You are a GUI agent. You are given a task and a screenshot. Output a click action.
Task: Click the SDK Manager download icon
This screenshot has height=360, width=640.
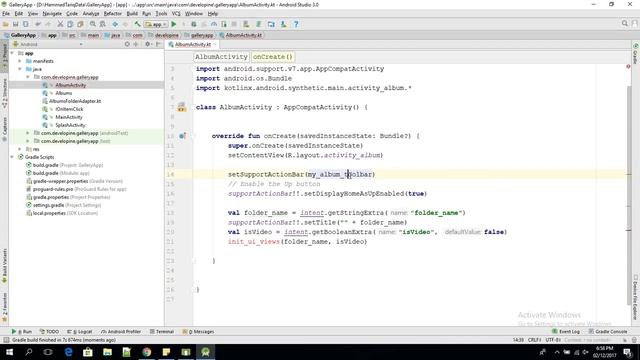(x=283, y=24)
